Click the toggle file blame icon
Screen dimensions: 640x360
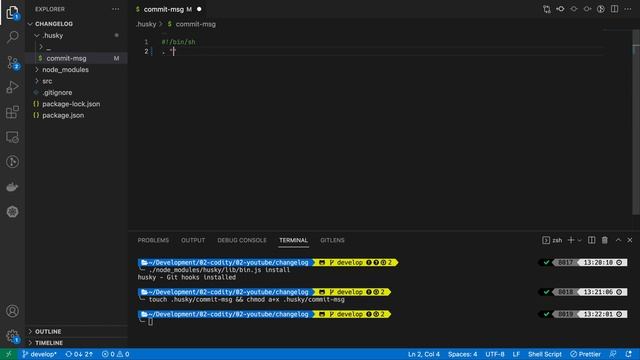[x=600, y=9]
